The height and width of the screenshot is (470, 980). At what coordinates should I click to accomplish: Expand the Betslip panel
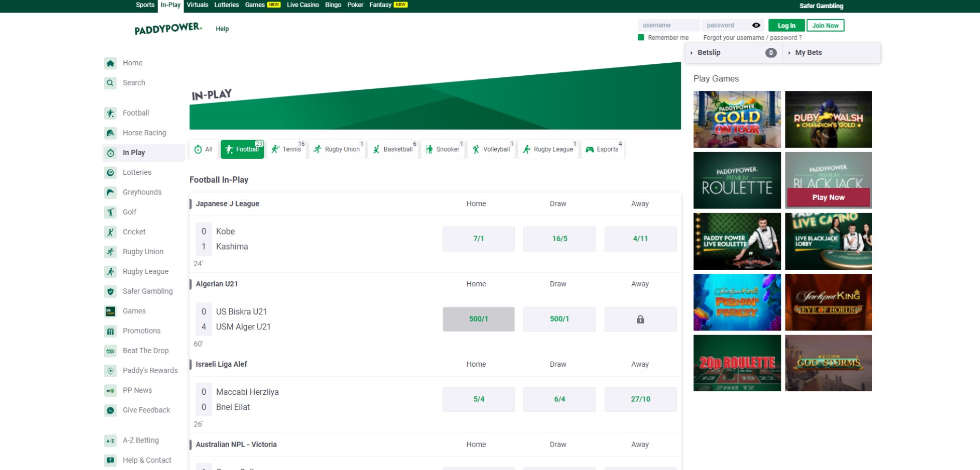733,52
